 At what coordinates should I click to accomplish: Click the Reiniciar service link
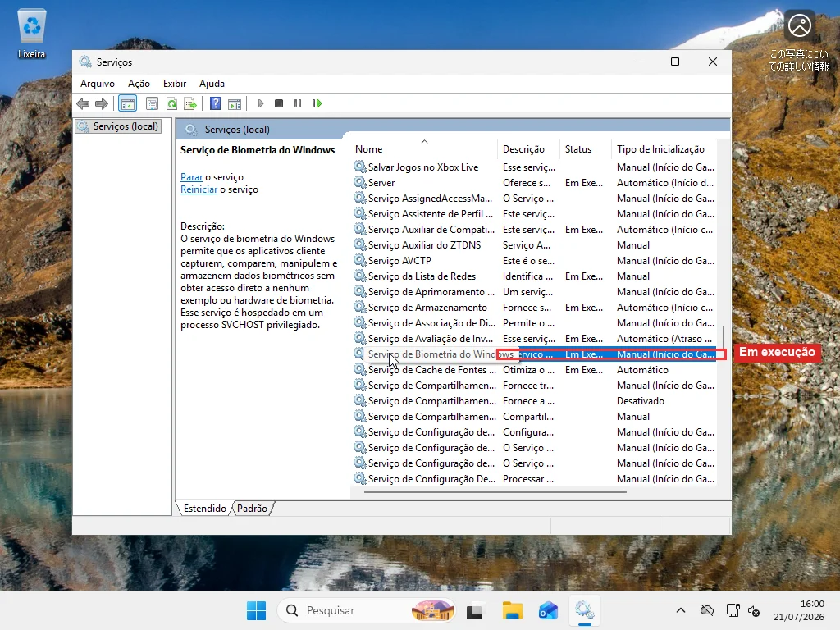[x=199, y=189]
